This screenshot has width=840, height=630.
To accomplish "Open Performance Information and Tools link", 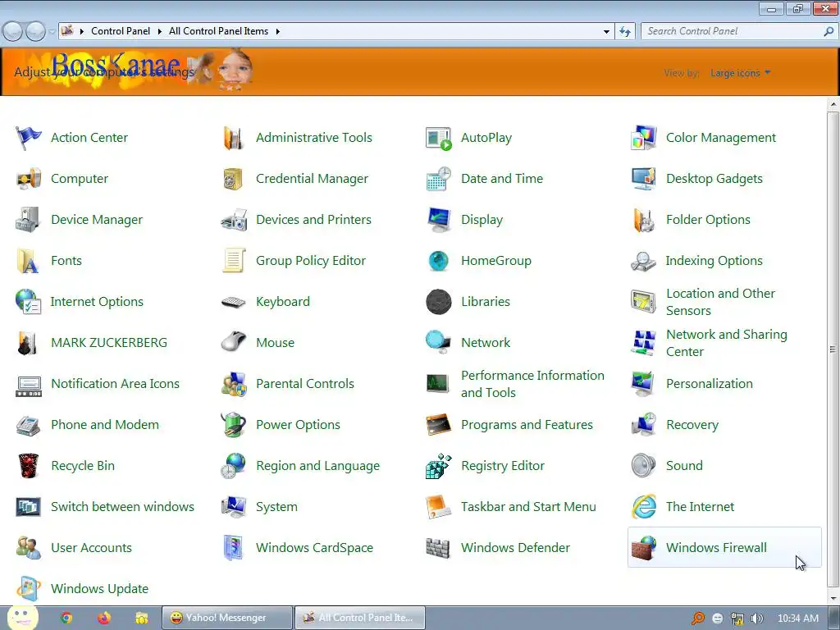I will 532,384.
